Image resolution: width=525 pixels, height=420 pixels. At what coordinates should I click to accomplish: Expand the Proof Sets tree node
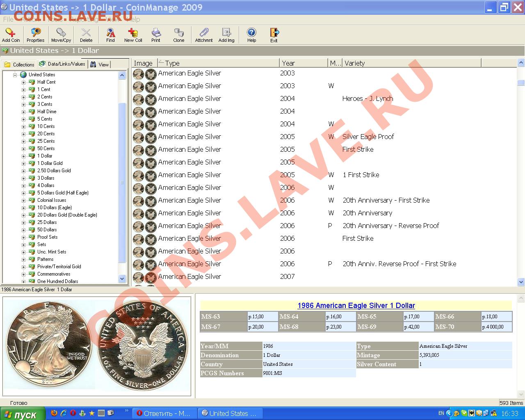(23, 237)
